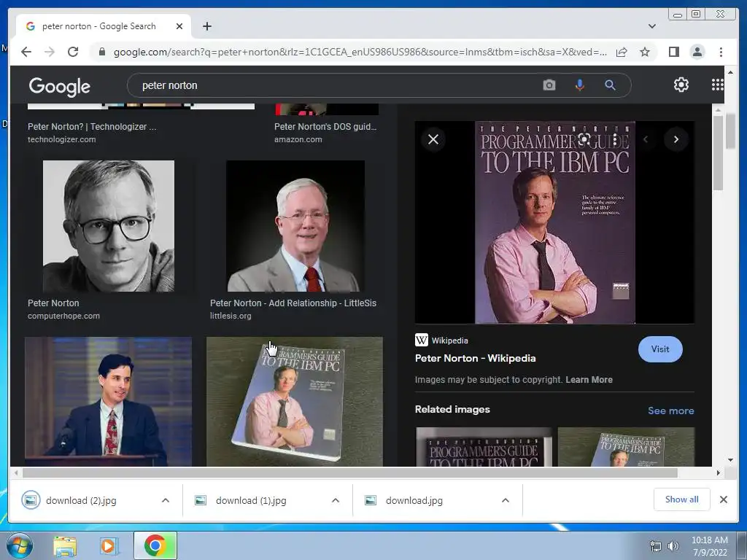Open computerhope.com black-and-white portrait
747x560 pixels.
click(x=109, y=226)
